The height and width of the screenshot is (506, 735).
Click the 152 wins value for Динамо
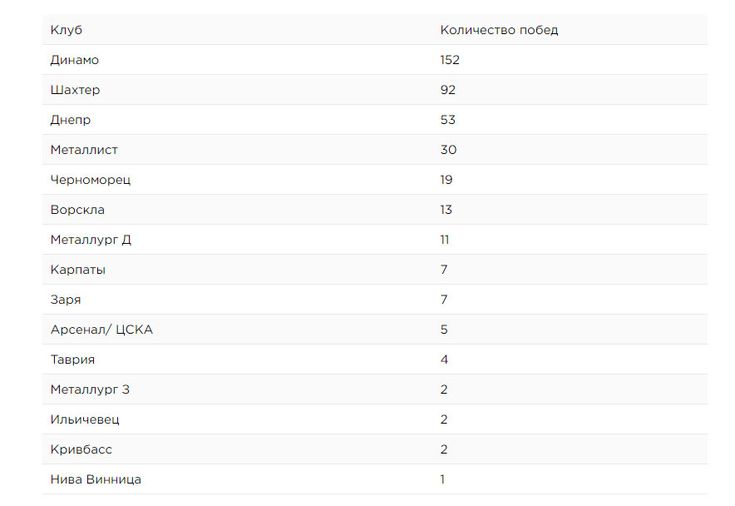[450, 60]
